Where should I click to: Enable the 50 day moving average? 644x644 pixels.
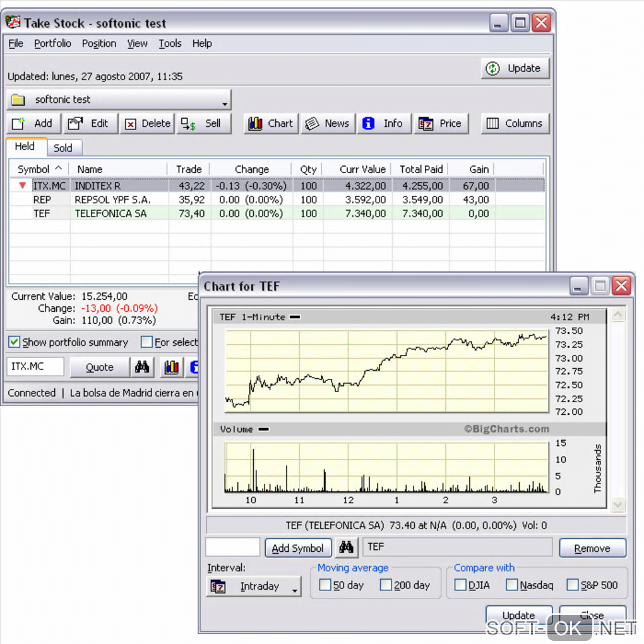click(x=325, y=585)
